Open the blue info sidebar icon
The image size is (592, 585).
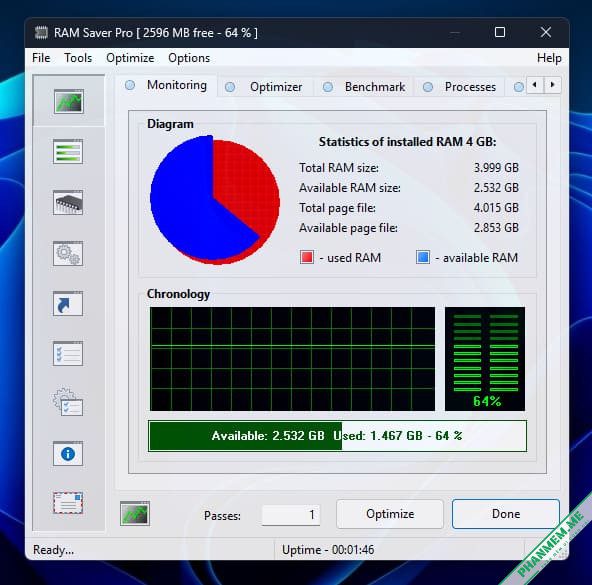[68, 453]
